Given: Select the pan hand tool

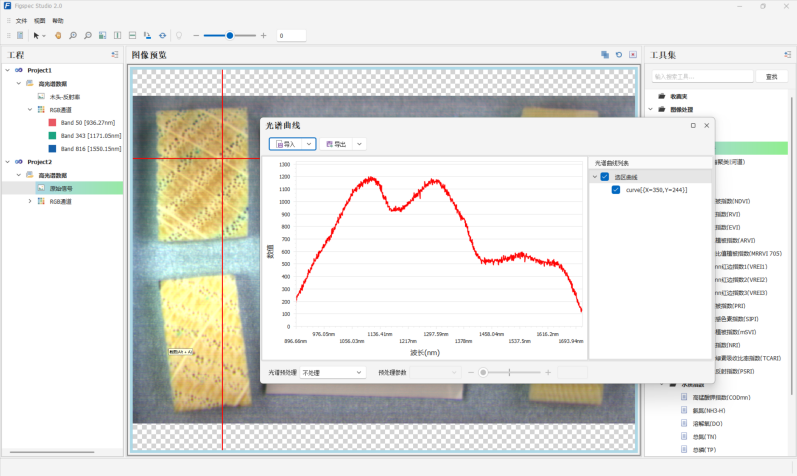Looking at the screenshot, I should 58,35.
